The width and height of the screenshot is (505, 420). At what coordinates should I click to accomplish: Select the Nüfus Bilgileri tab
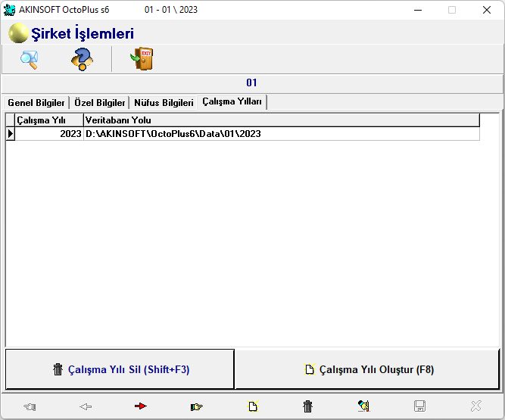(x=164, y=103)
